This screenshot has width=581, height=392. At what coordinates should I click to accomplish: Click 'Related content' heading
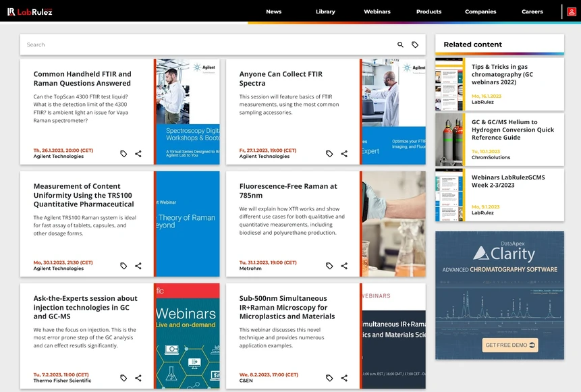[473, 45]
